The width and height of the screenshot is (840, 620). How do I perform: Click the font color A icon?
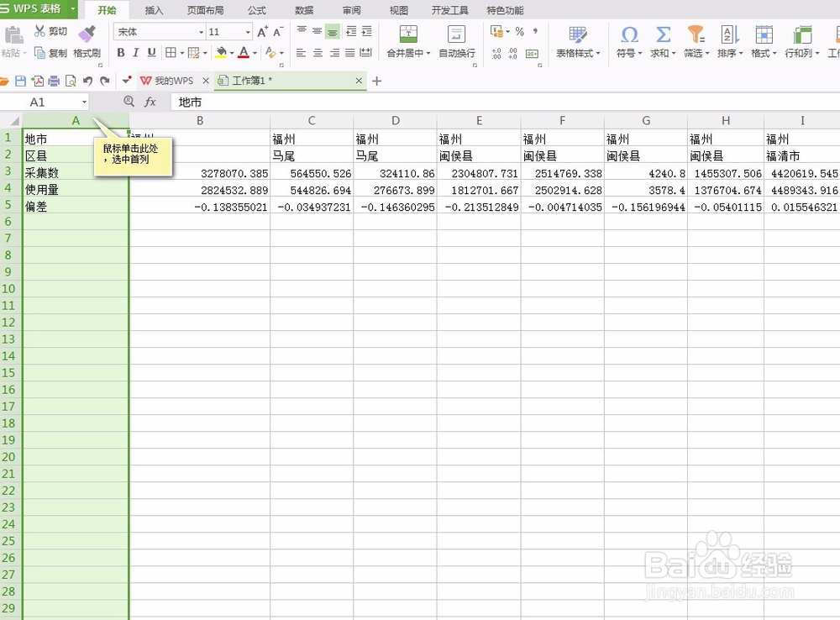[x=245, y=52]
